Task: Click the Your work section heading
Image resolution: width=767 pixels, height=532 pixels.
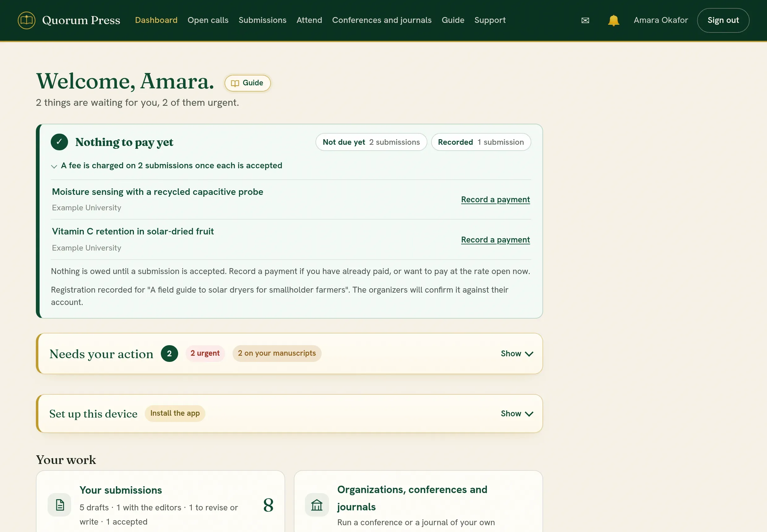Action: click(66, 460)
